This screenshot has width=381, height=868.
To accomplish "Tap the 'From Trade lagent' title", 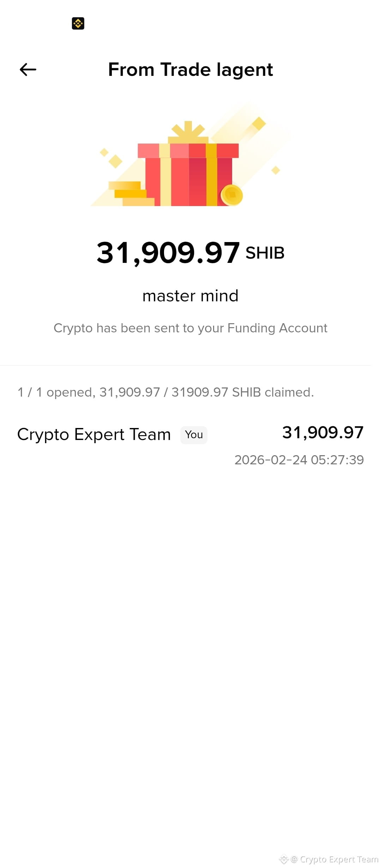I will [190, 70].
